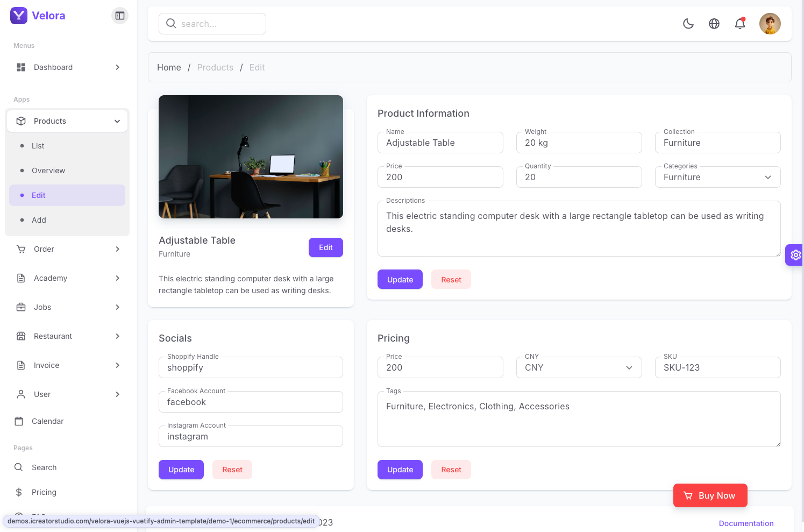This screenshot has width=804, height=532.
Task: Open the notifications bell
Action: pos(740,24)
